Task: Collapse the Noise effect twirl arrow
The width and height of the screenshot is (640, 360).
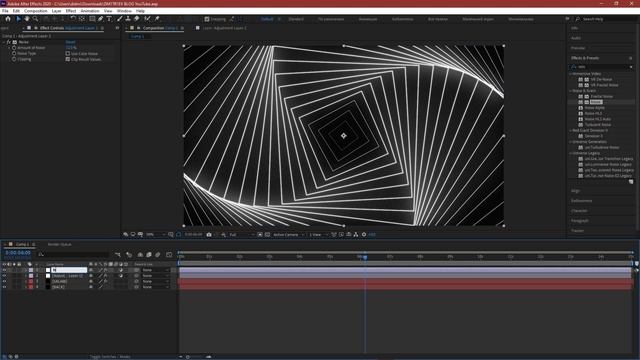Action: (x=4, y=42)
